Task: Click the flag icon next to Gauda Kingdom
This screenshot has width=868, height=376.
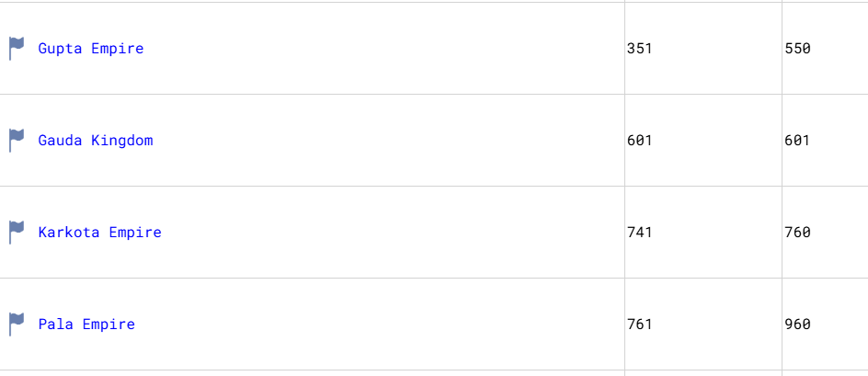Action: point(17,140)
